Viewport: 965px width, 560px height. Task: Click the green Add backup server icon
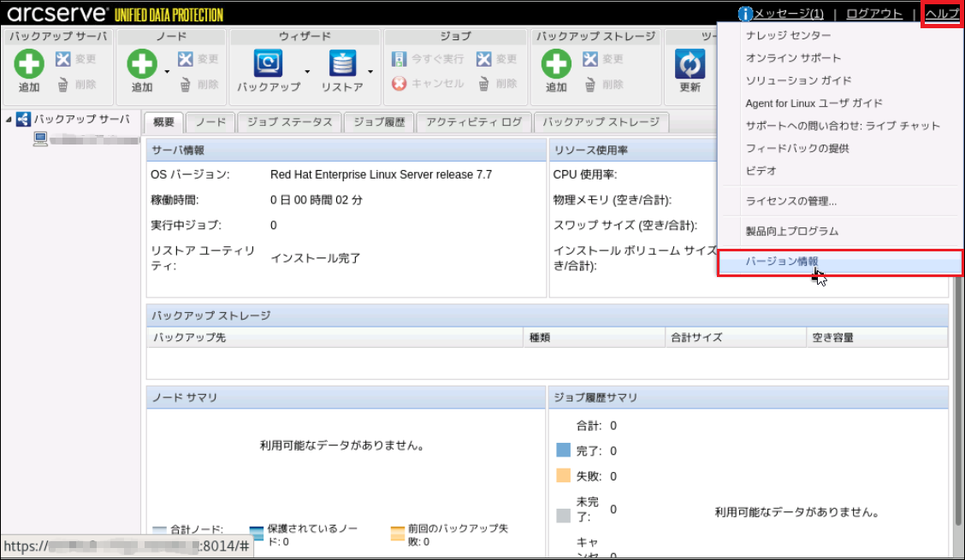pos(29,64)
